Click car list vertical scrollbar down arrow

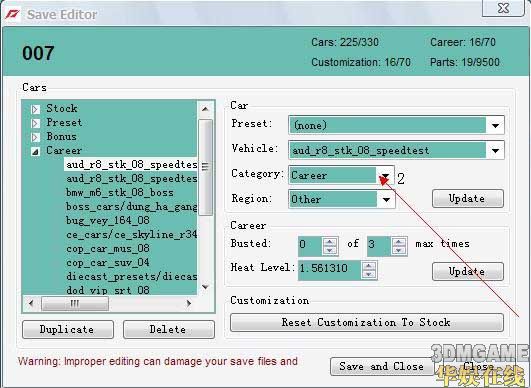[x=205, y=287]
